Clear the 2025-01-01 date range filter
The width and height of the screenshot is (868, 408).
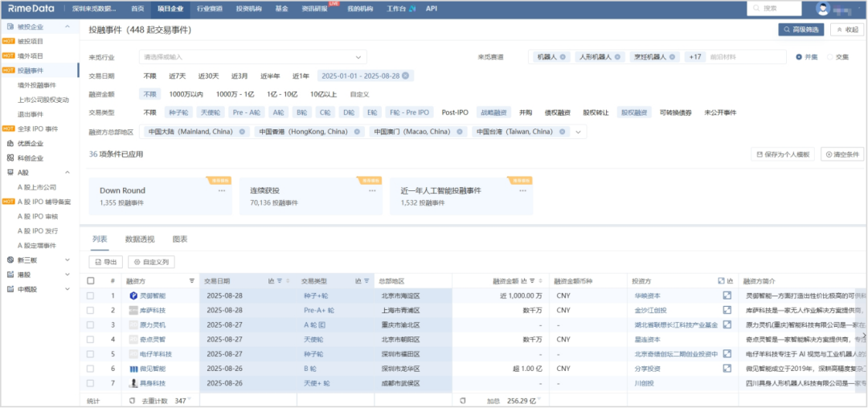pyautogui.click(x=405, y=75)
